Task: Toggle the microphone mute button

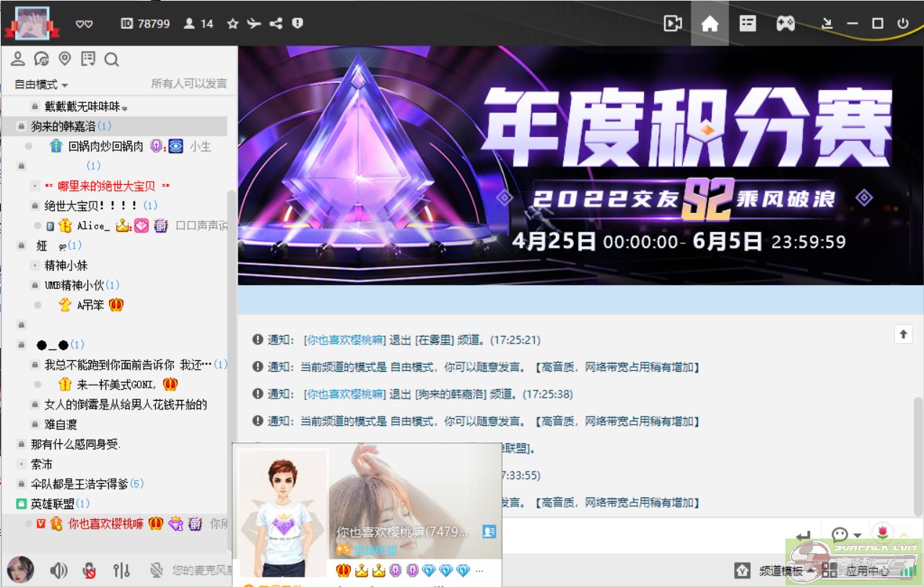Action: point(90,571)
